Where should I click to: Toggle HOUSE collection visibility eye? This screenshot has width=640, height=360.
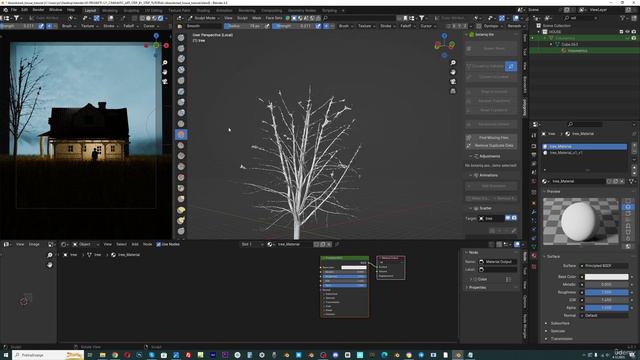coord(627,31)
